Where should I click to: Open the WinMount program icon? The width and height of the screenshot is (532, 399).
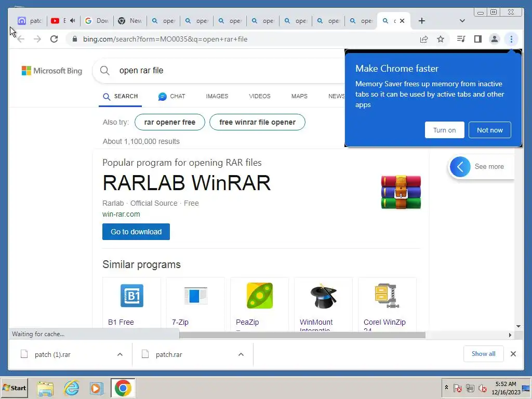coord(323,296)
